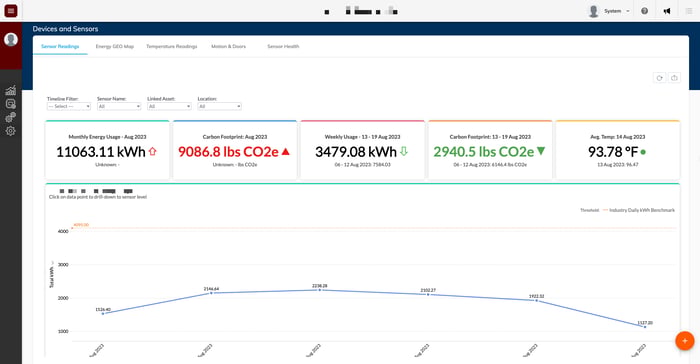The width and height of the screenshot is (700, 364).
Task: Click the red triangle on Aug carbon footprint
Action: click(x=286, y=151)
